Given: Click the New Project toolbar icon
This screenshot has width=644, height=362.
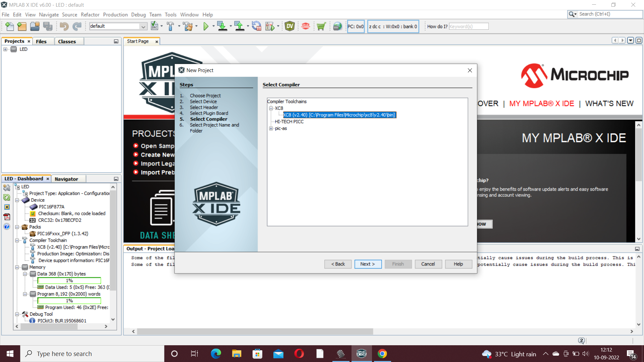Looking at the screenshot, I should coord(22,26).
